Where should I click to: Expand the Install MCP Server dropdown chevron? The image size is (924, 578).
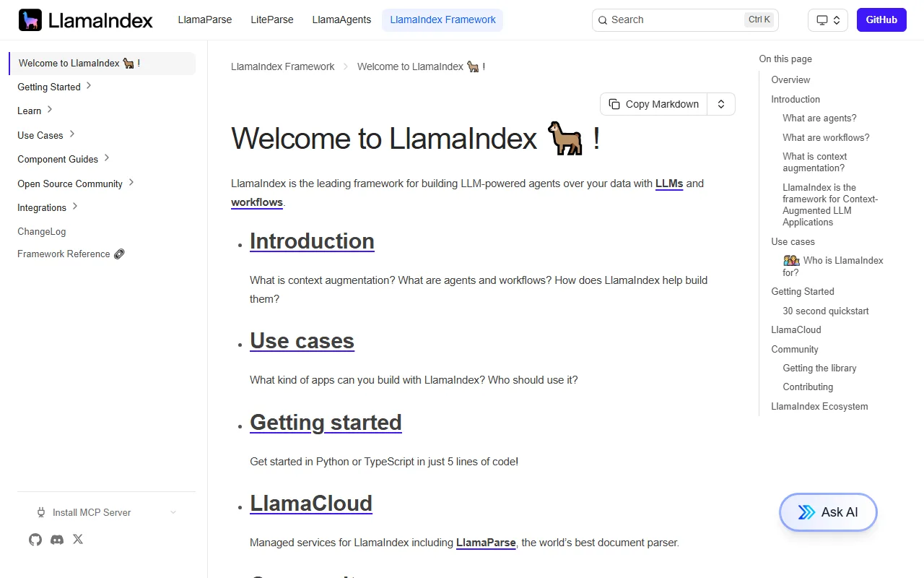coord(173,512)
